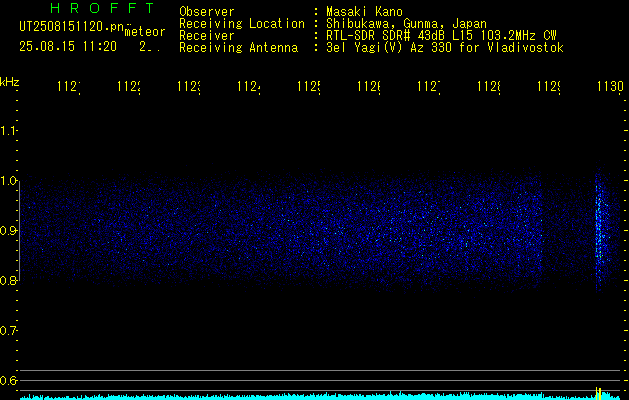Screen dimensions: 629x400
Task: Click the cyan signal level graph
Action: tap(321, 396)
